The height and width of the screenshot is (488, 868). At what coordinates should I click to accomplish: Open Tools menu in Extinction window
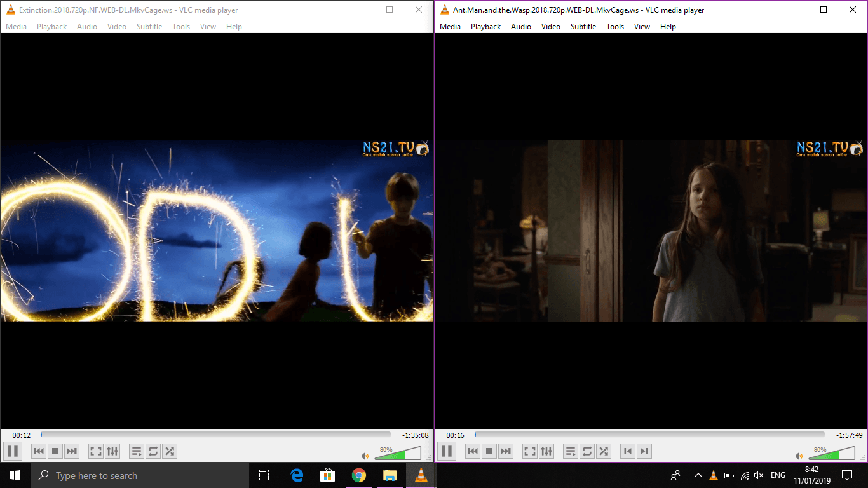pos(181,27)
